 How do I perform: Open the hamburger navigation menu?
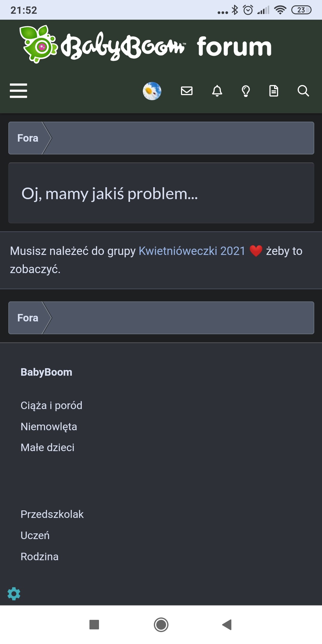[18, 91]
